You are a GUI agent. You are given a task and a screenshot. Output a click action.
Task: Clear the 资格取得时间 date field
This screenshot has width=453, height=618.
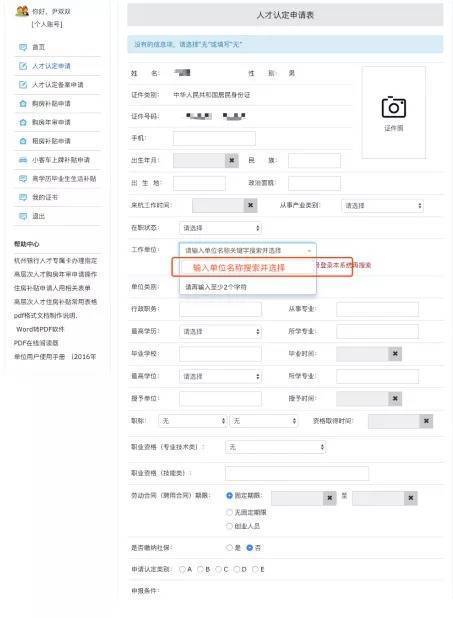426,421
